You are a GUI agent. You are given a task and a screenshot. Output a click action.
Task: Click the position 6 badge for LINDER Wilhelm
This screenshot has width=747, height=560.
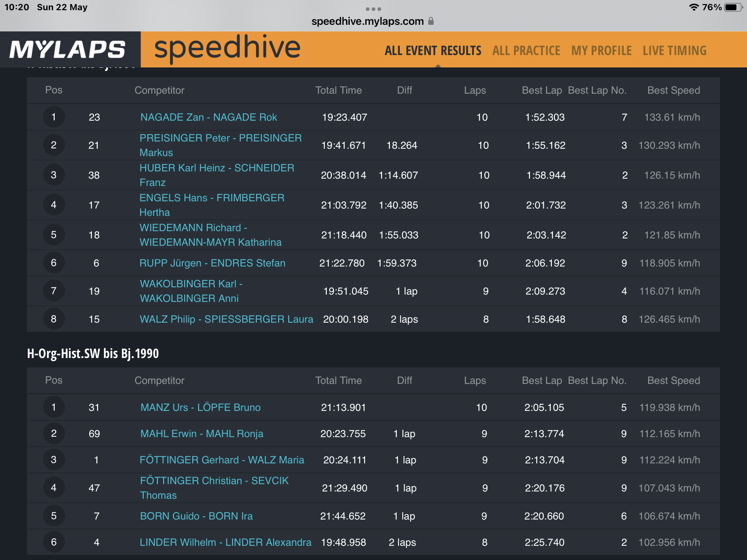click(54, 542)
